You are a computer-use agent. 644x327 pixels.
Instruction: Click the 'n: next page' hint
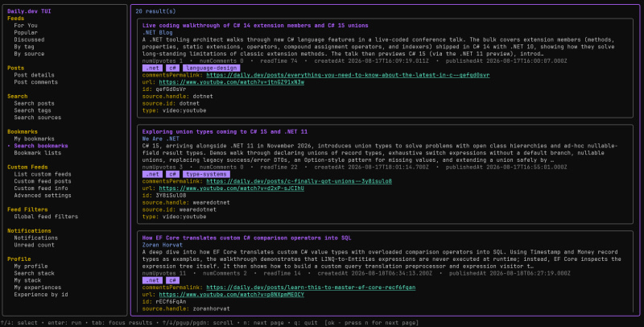click(264, 323)
